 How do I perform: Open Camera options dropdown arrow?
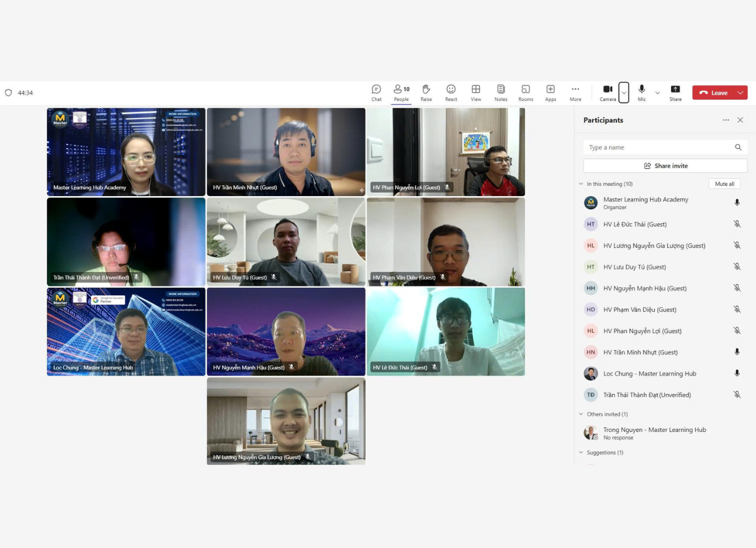[624, 92]
